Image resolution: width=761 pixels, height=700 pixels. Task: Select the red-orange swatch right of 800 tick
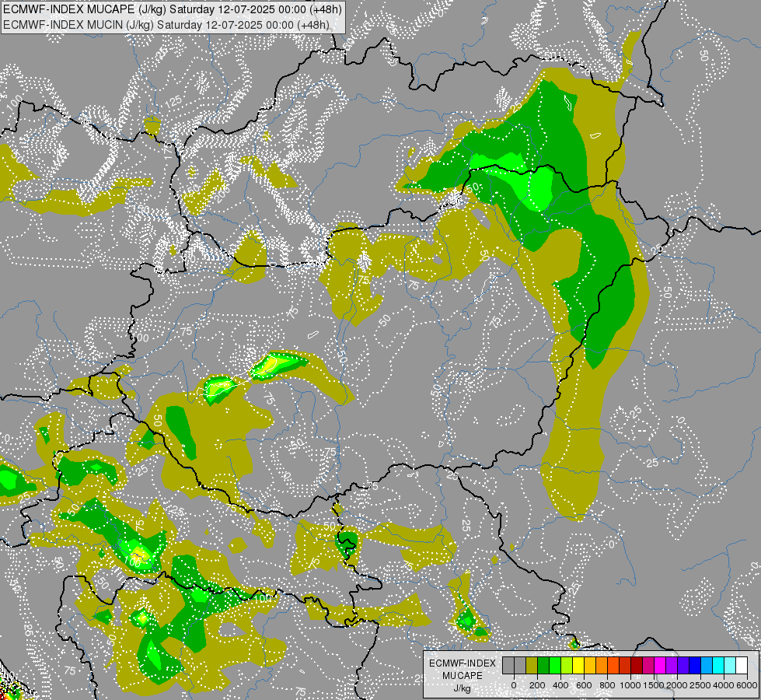pos(613,666)
